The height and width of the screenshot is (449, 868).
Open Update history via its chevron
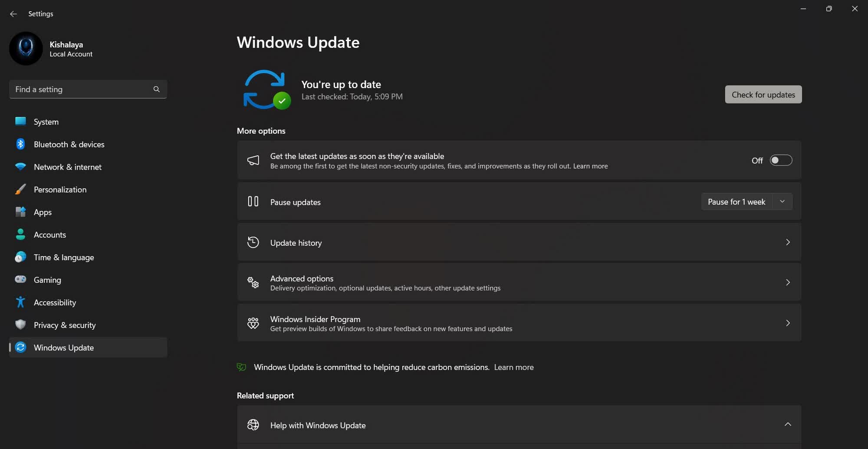[x=788, y=242]
